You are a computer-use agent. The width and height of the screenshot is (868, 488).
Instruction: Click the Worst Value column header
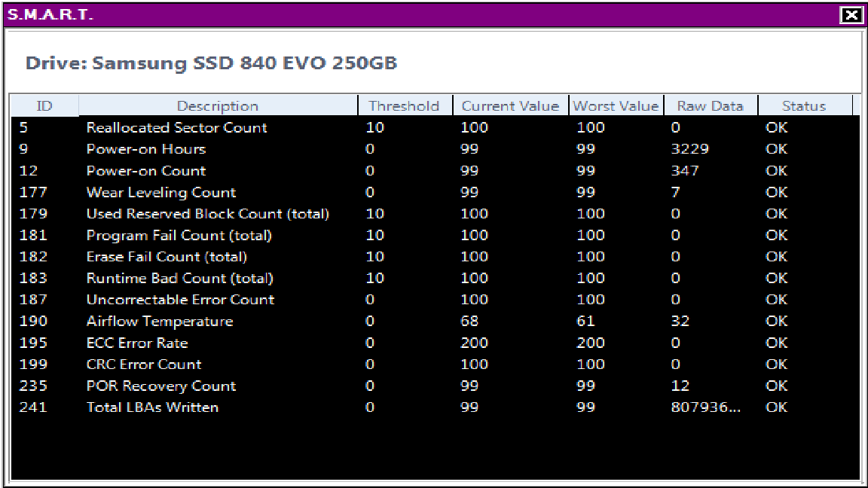pos(616,105)
